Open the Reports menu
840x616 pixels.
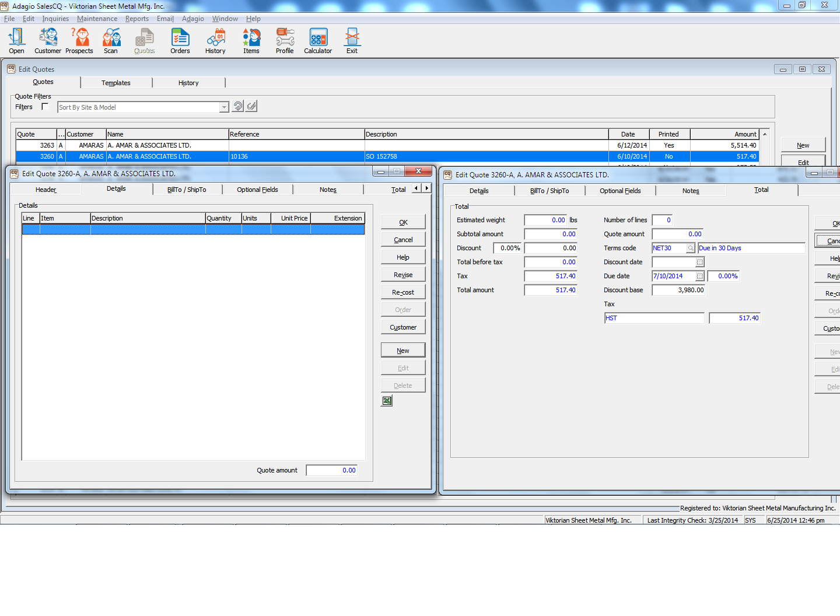click(x=136, y=19)
